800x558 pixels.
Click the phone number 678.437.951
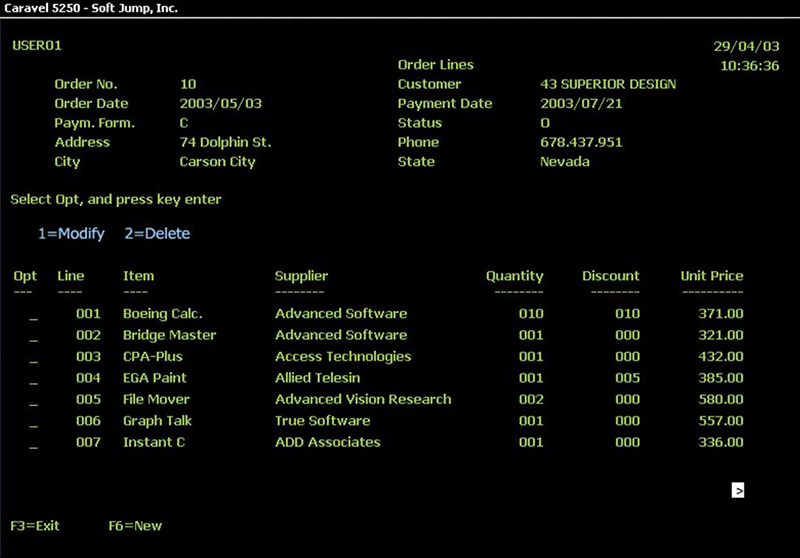[x=581, y=142]
